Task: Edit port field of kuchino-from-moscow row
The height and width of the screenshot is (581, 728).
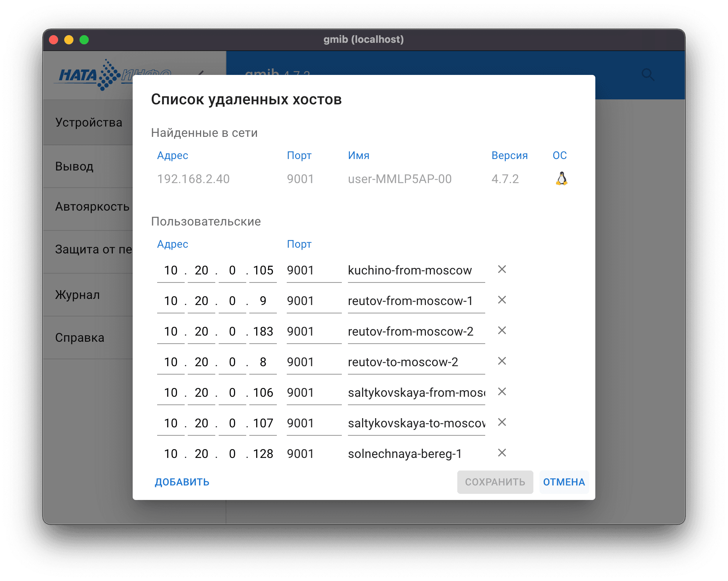Action: click(314, 271)
